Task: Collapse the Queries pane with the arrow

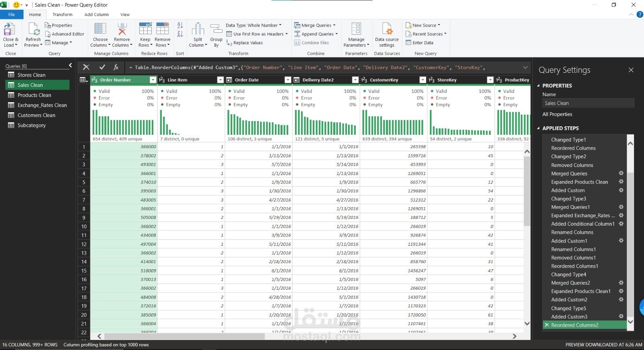Action: coord(70,65)
